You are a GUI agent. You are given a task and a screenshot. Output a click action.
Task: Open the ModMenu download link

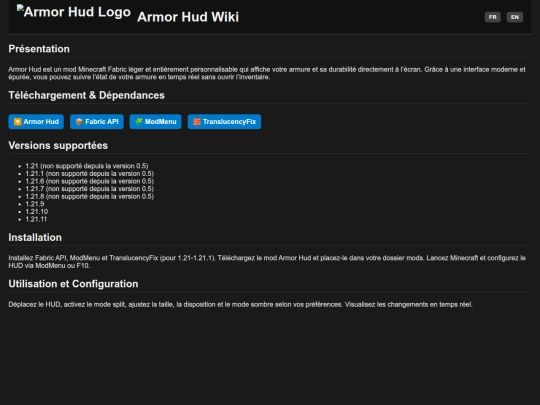point(155,122)
